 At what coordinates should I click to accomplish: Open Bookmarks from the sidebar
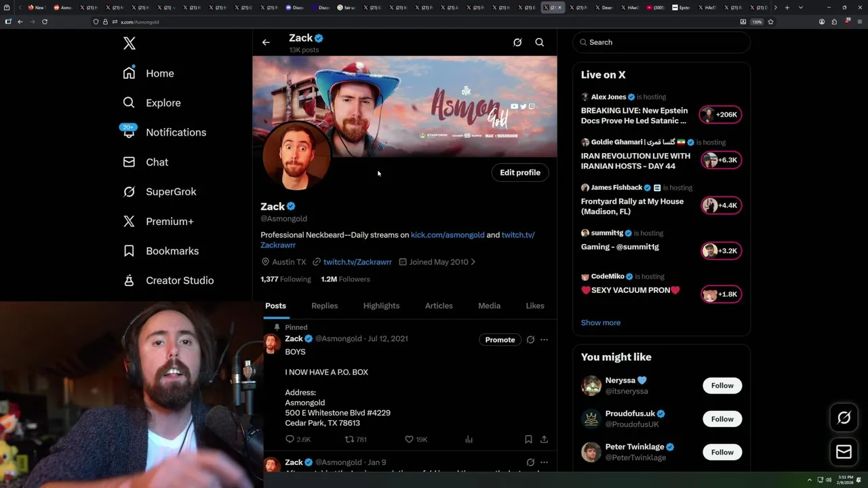click(x=161, y=251)
